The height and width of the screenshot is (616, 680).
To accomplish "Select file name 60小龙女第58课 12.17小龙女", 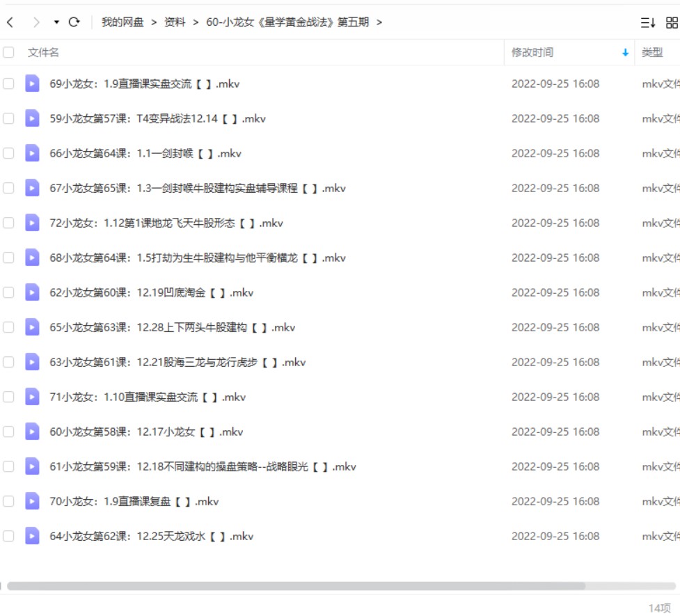I will pos(146,432).
